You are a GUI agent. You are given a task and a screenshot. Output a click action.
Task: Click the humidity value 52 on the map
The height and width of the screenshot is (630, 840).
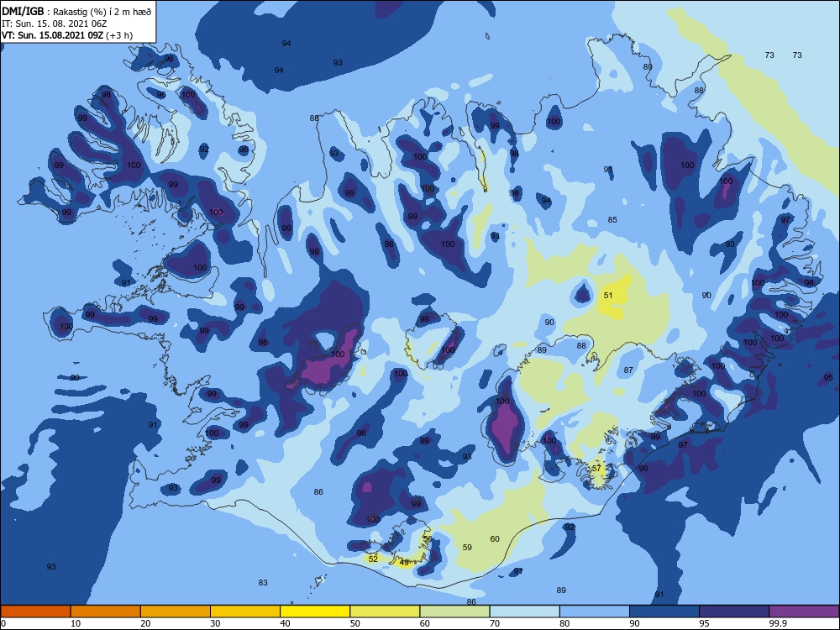[374, 559]
